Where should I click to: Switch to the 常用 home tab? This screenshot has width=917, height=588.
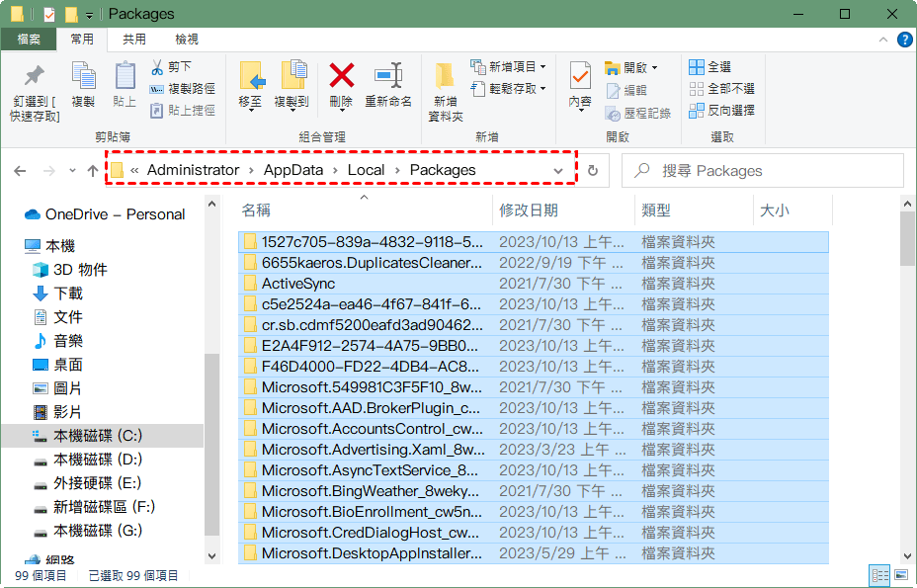pyautogui.click(x=82, y=40)
